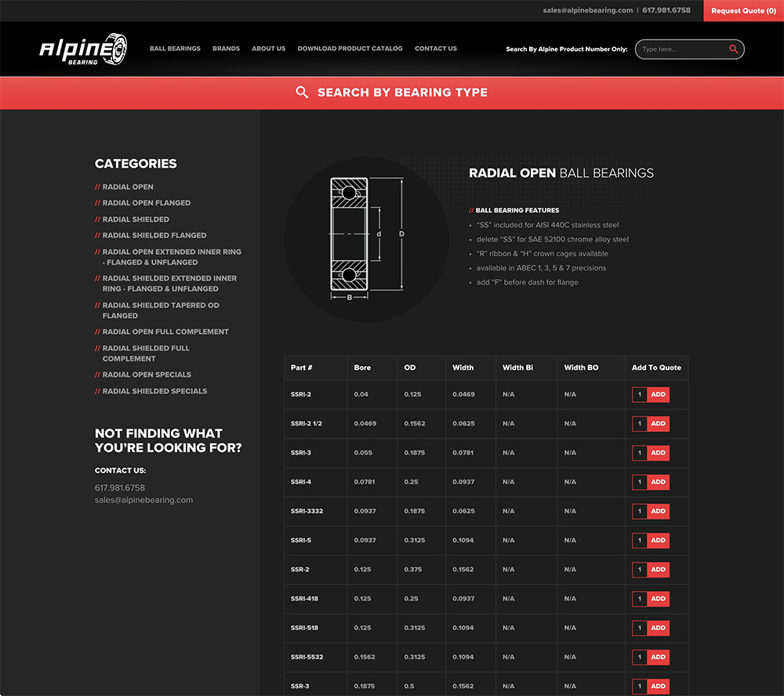Select Radial Open Flanged category
Viewport: 784px width, 696px height.
146,203
